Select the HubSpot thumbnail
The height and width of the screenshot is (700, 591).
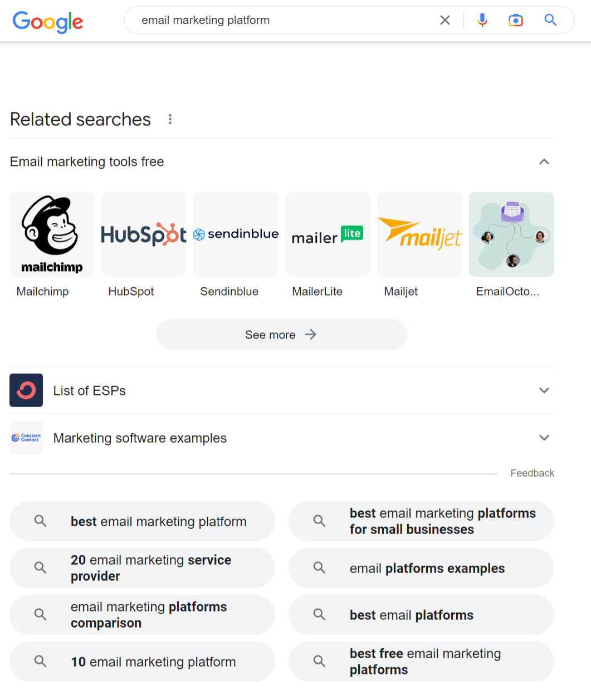point(144,234)
